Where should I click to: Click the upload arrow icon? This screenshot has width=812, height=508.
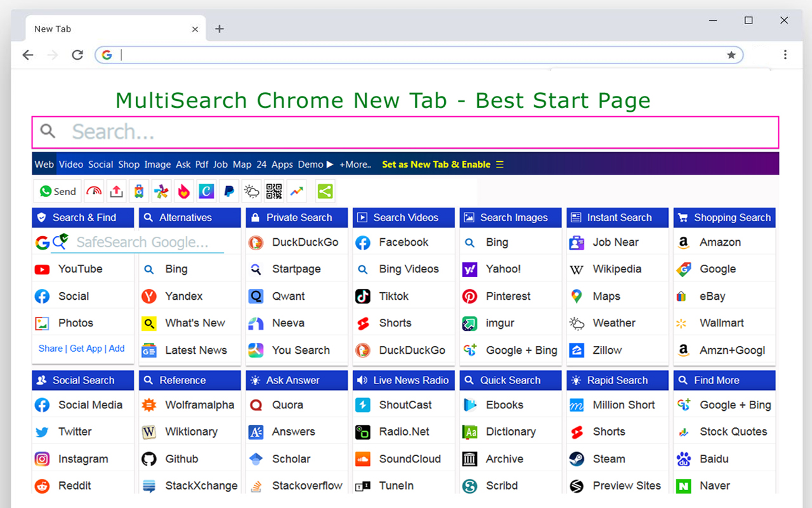(x=116, y=191)
